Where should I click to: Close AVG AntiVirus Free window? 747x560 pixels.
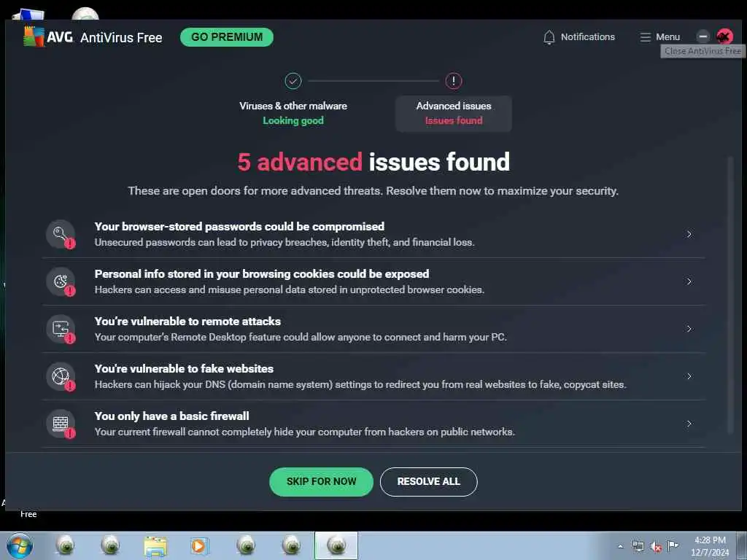coord(724,36)
